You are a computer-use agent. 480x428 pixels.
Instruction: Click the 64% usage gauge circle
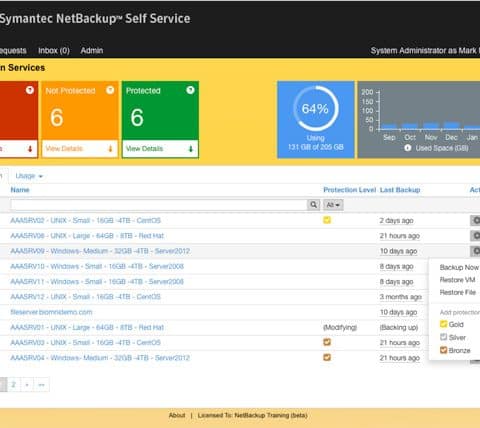315,109
